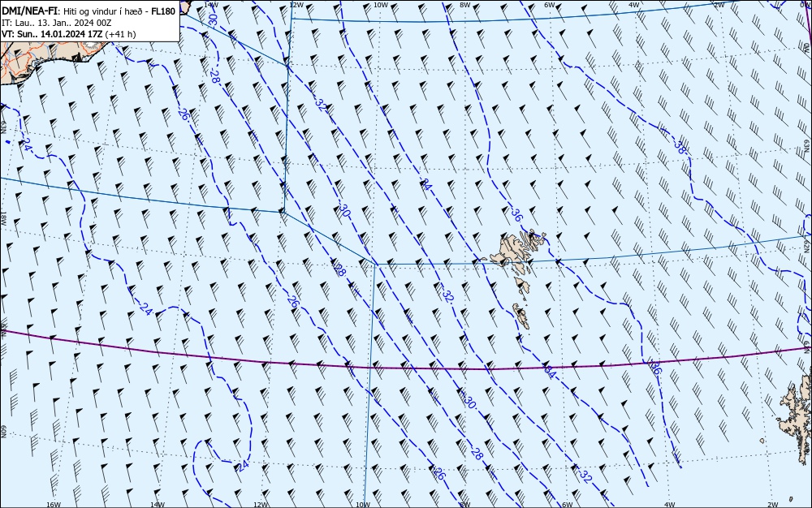Click the '6W' longitude label on the top edge
The height and width of the screenshot is (508, 812).
tap(550, 4)
